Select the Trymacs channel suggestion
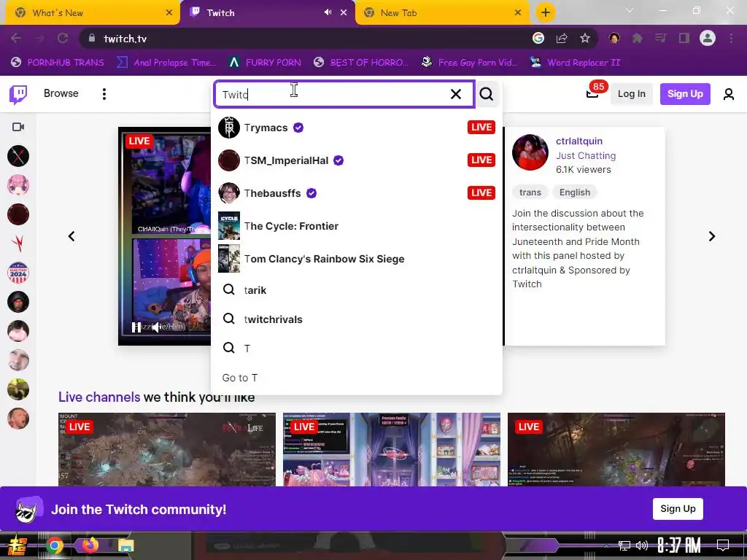Image resolution: width=747 pixels, height=560 pixels. 356,128
